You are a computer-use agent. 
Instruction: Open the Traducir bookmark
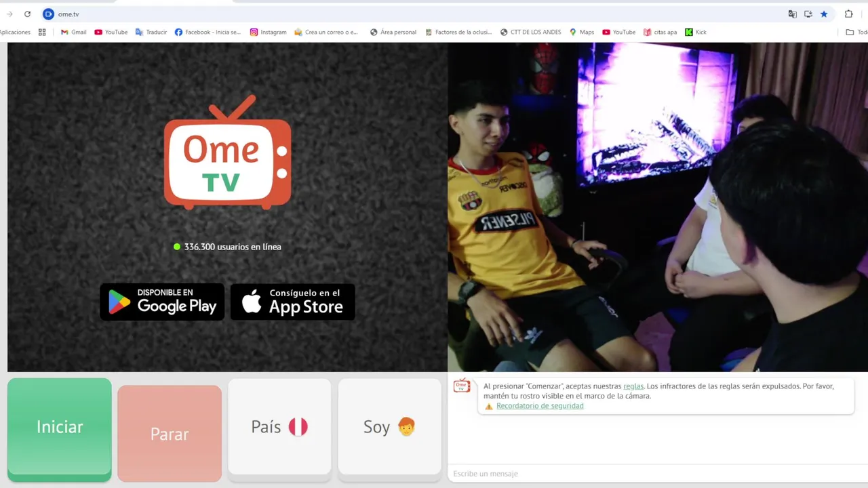point(151,32)
